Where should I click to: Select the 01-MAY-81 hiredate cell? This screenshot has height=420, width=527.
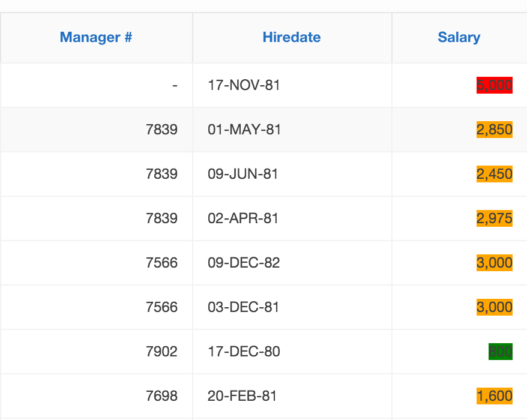[x=244, y=130]
